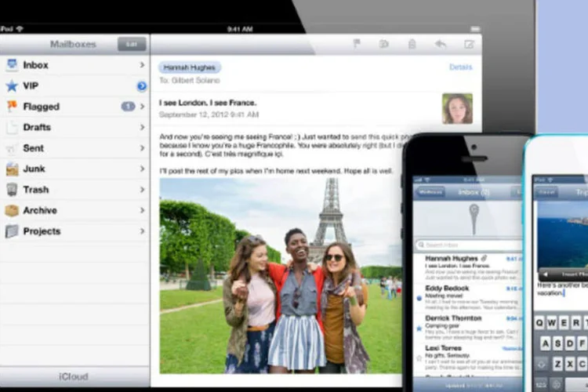The width and height of the screenshot is (588, 392).
Task: Select the VIP star icon
Action: tap(12, 86)
